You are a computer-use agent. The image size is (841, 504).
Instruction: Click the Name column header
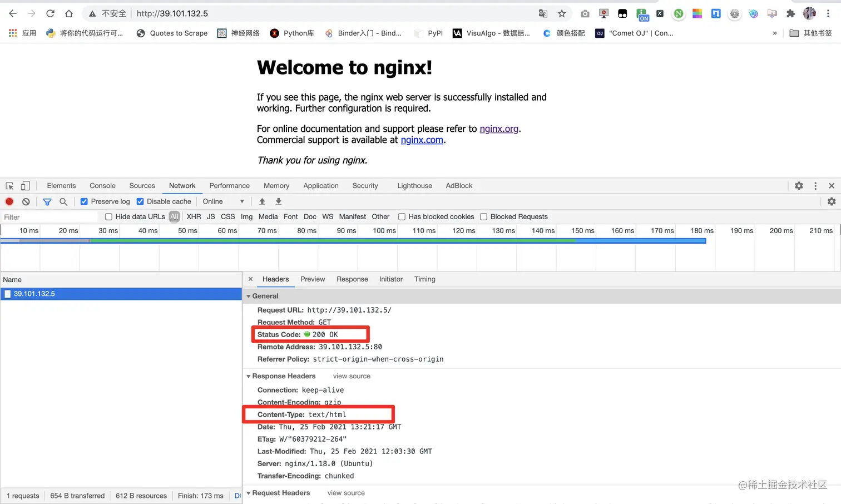[x=121, y=280]
